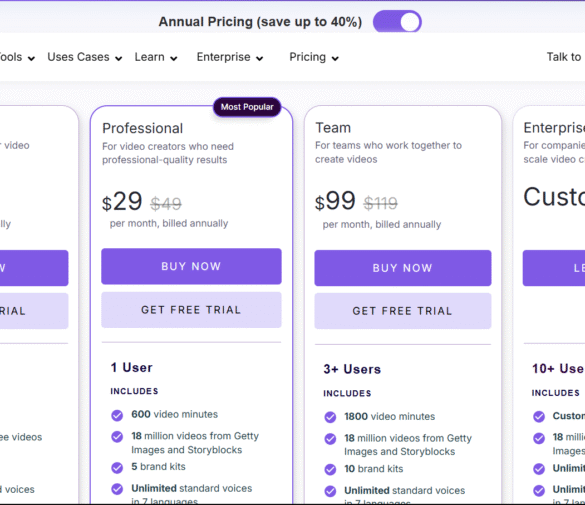Select the Enterprise label in navigation
This screenshot has height=505, width=585.
click(223, 57)
